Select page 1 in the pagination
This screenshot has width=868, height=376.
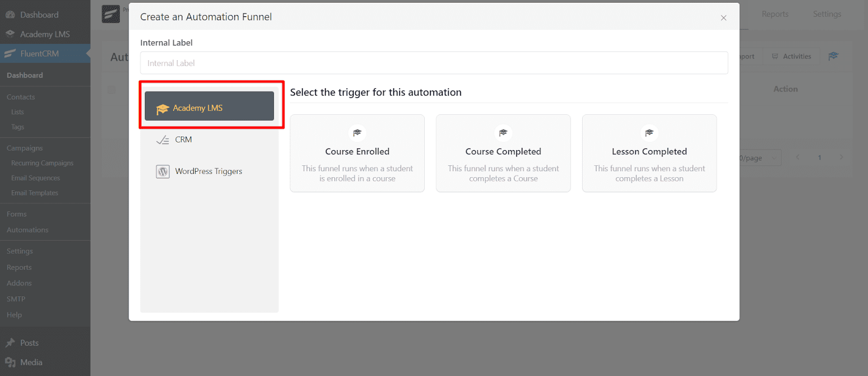(820, 158)
